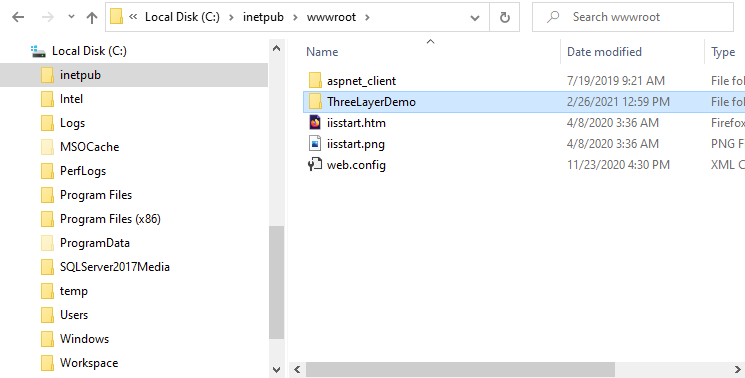Click the tree pane scroll up arrow
Image resolution: width=745 pixels, height=378 pixels.
pyautogui.click(x=277, y=48)
